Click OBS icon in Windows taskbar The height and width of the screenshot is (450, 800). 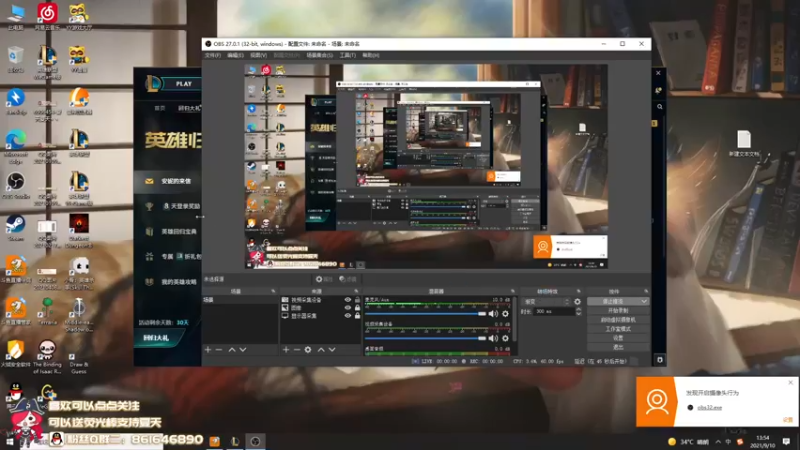pyautogui.click(x=255, y=441)
